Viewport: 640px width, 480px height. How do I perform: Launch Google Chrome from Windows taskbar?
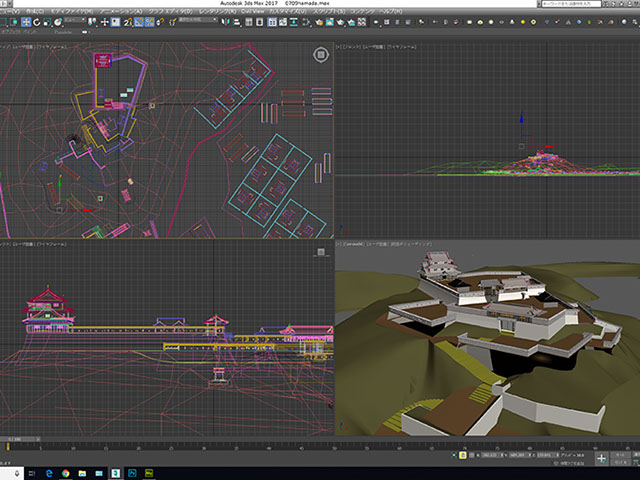pos(66,471)
